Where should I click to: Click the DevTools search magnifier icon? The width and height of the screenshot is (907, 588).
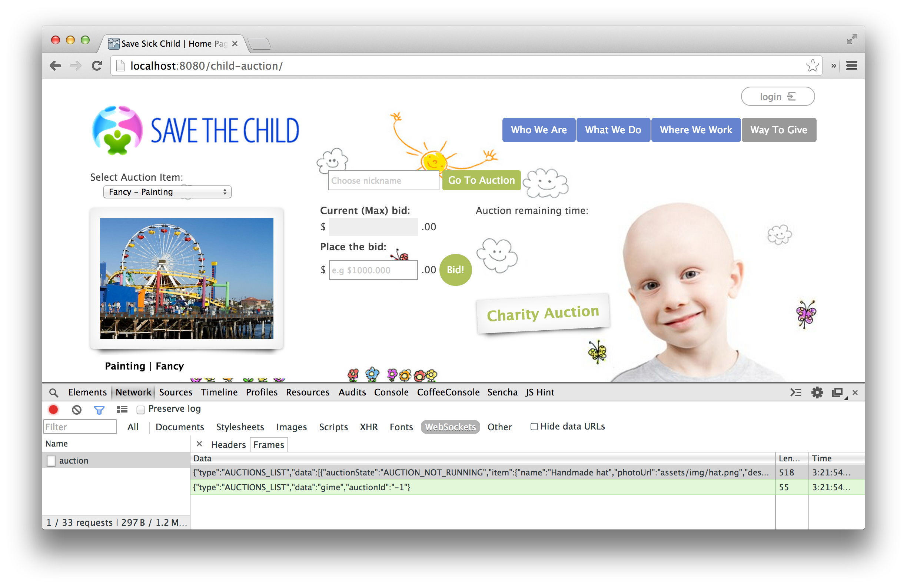[54, 392]
